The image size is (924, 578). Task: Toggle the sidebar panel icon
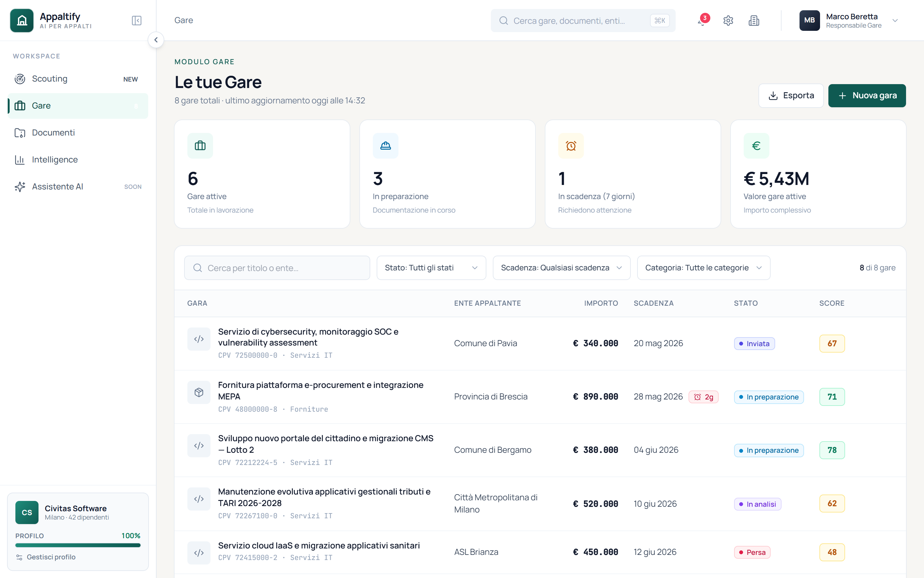(x=137, y=20)
